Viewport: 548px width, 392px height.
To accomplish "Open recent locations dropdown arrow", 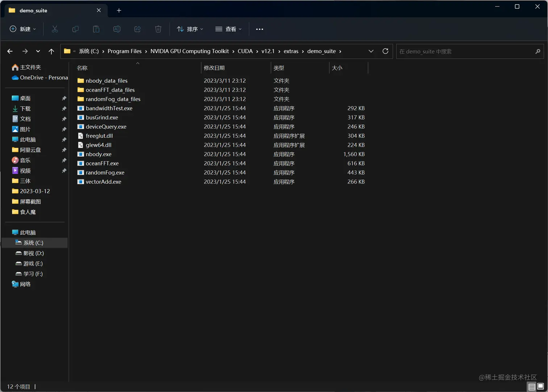I will (38, 51).
